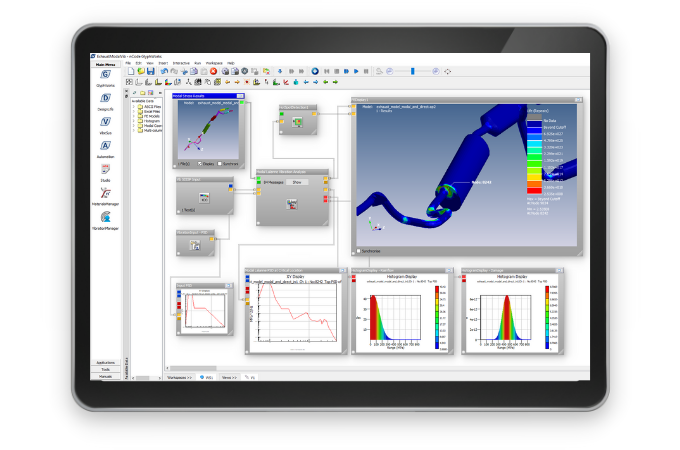
Task: Expand the ASCII Files tree folder
Action: coord(134,106)
